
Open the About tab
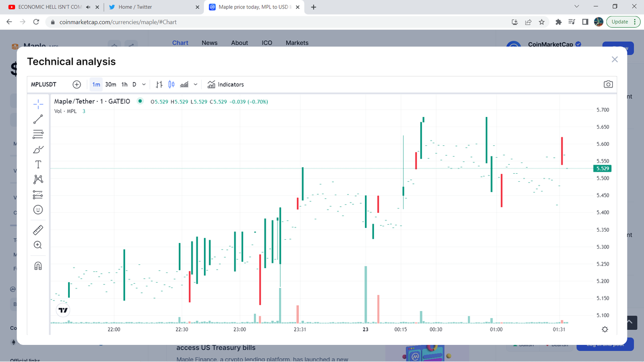[239, 43]
